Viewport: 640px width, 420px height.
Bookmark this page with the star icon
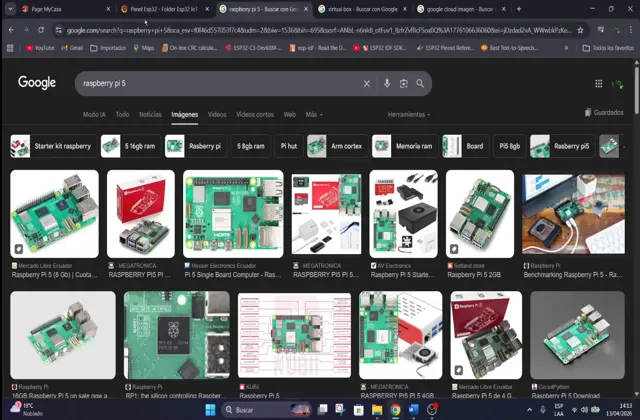coord(580,30)
